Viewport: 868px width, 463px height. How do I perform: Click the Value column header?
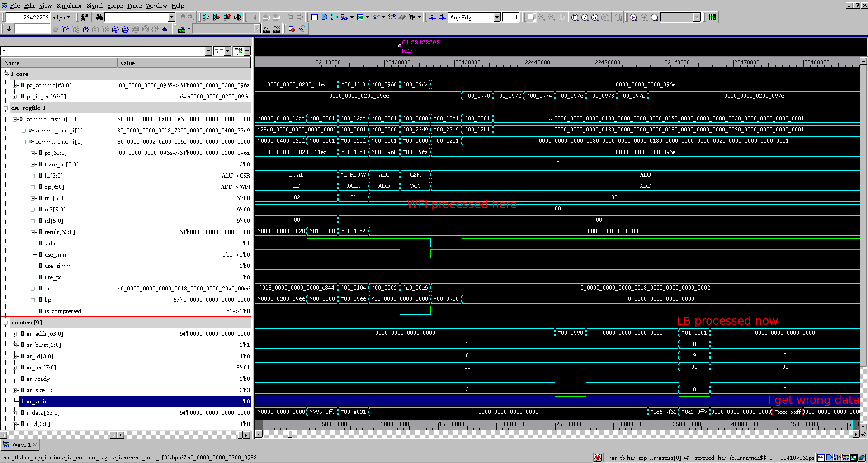pos(184,63)
